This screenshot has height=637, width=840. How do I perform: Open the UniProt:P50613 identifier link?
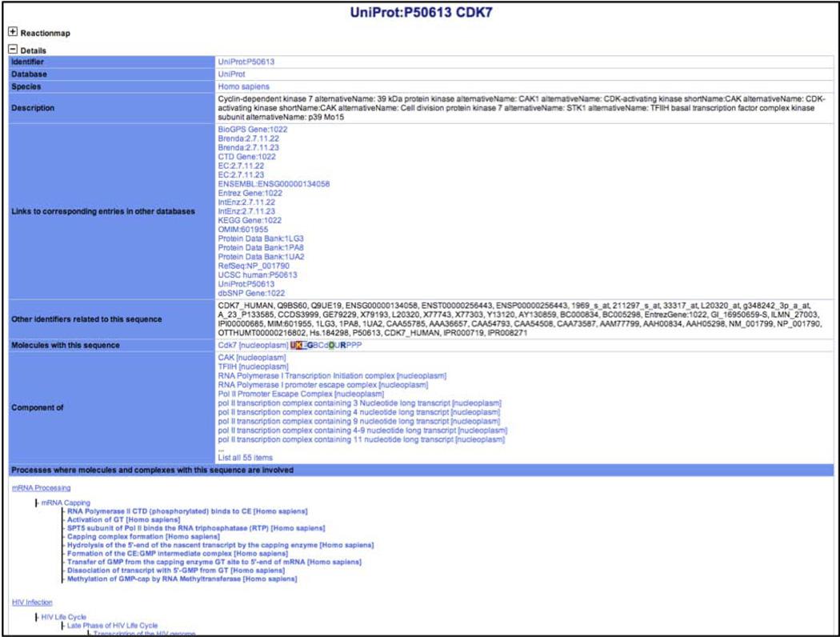pyautogui.click(x=246, y=62)
